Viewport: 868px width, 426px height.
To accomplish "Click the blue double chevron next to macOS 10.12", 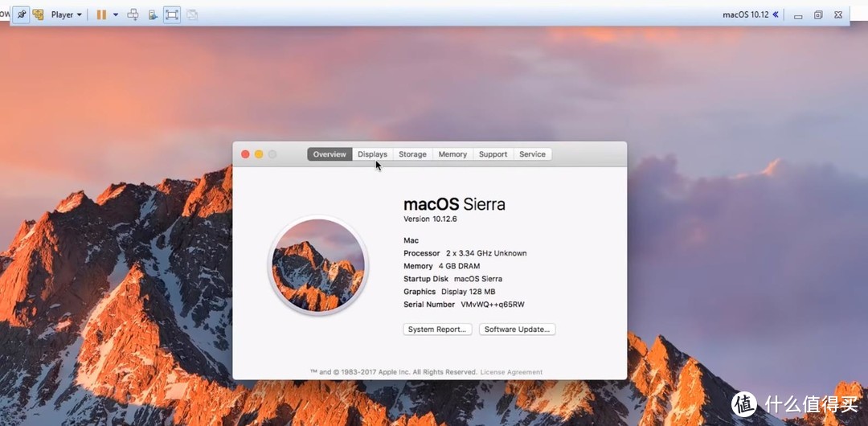I will tap(776, 14).
